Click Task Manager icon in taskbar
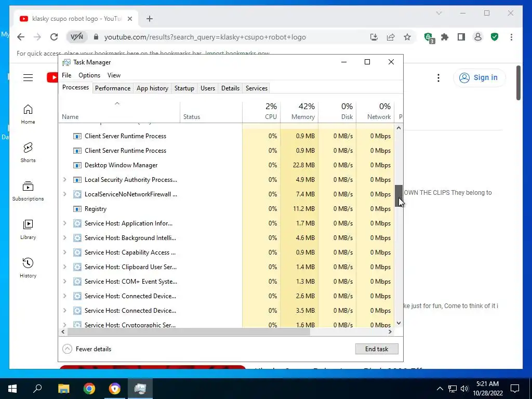The image size is (532, 399). 140,389
